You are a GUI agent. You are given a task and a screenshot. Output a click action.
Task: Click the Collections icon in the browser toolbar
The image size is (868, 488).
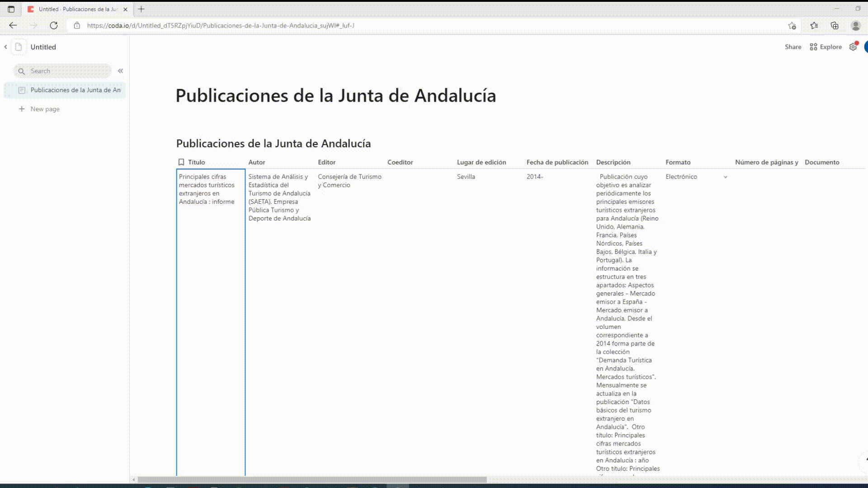[835, 25]
